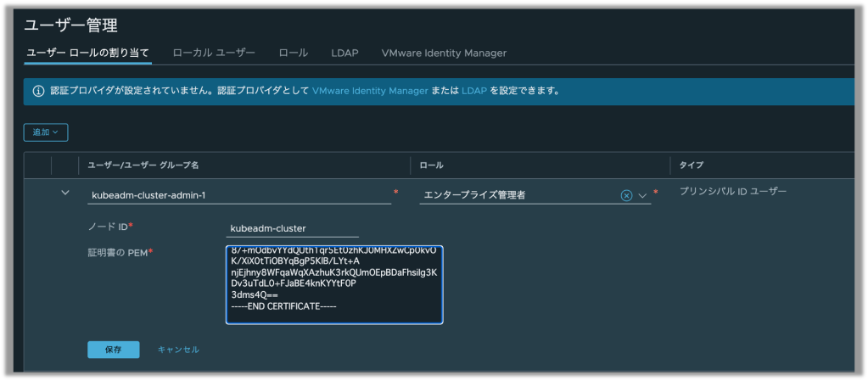The width and height of the screenshot is (868, 381).
Task: Click inside the 証明書の PEM text area
Action: click(334, 284)
